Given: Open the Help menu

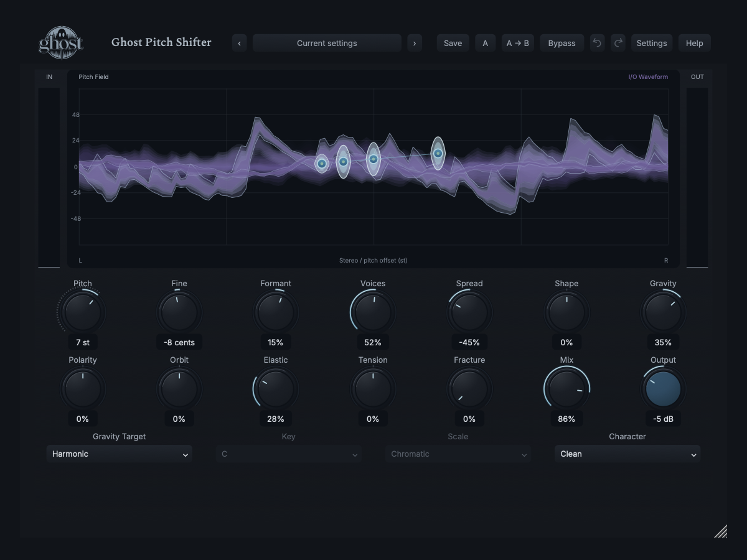Looking at the screenshot, I should (x=695, y=43).
